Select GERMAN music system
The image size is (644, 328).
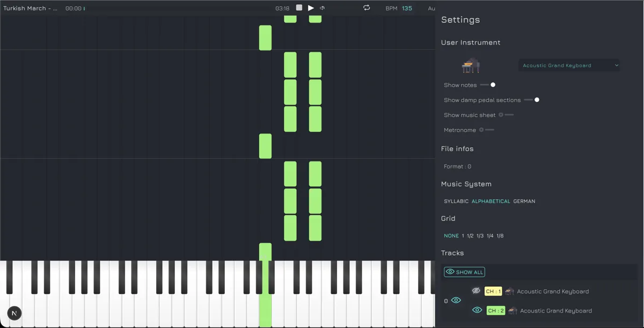click(524, 202)
